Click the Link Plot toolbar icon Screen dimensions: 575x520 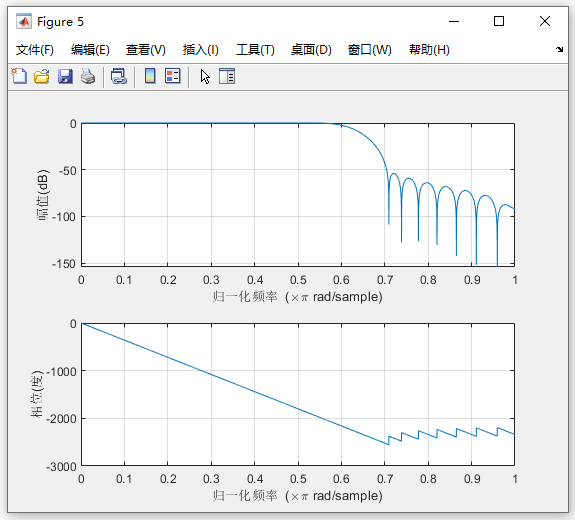[119, 77]
